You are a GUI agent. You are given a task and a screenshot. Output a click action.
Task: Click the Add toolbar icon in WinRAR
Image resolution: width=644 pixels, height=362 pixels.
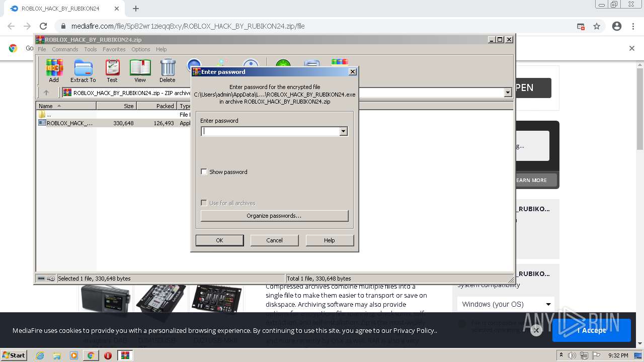coord(54,71)
